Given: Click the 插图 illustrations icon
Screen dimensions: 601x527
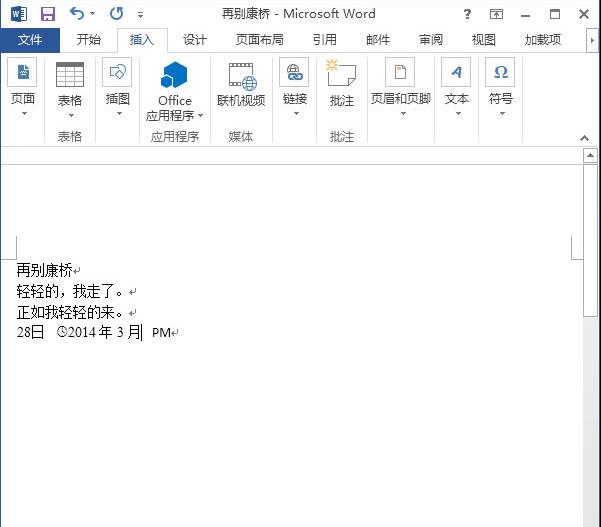Looking at the screenshot, I should [117, 72].
